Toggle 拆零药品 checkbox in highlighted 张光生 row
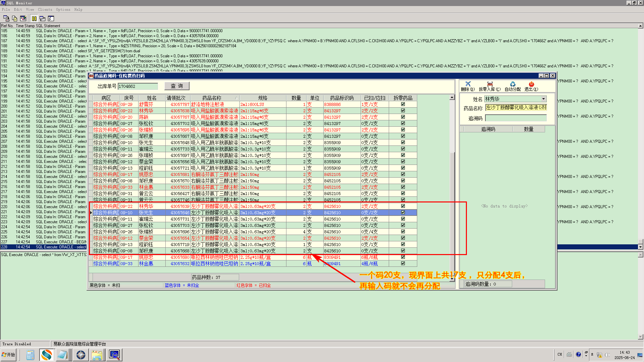 click(x=403, y=213)
